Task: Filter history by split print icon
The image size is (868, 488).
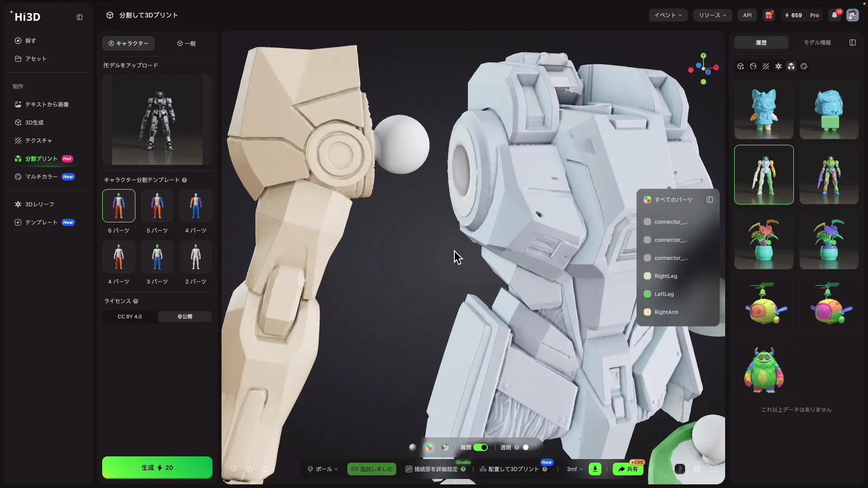Action: pyautogui.click(x=791, y=66)
